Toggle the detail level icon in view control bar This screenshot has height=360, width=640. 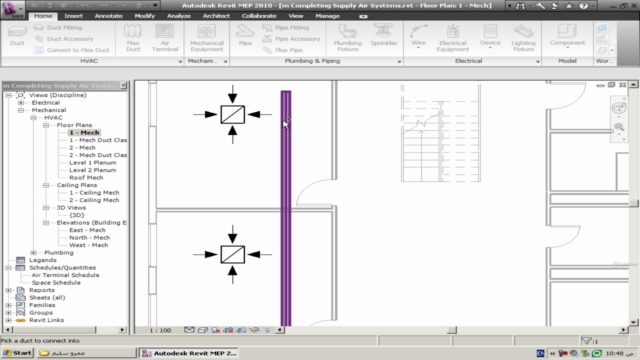(189, 330)
